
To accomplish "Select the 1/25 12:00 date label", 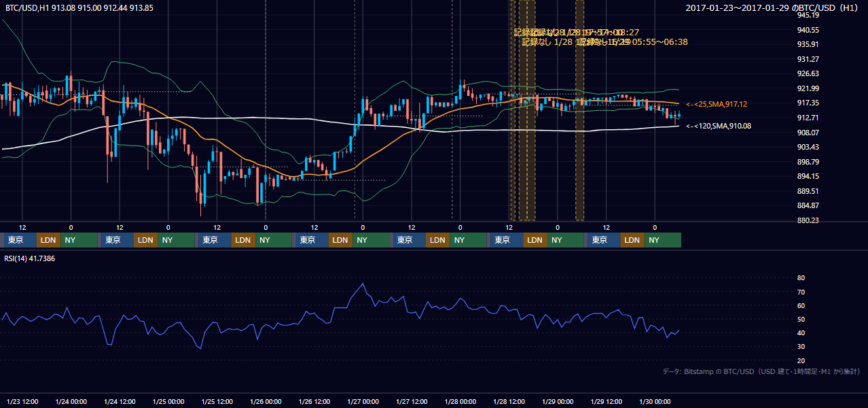I will 216,401.
